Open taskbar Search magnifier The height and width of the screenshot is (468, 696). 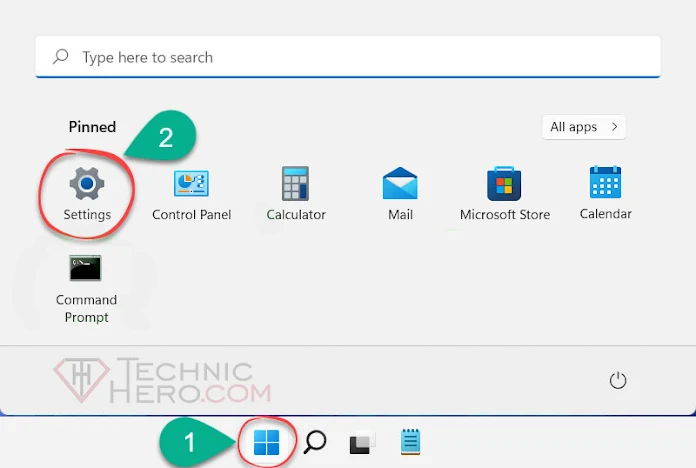pos(315,442)
